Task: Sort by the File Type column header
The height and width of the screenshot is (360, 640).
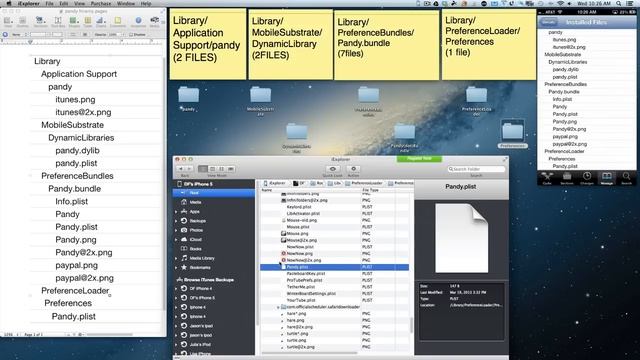Action: tap(371, 190)
